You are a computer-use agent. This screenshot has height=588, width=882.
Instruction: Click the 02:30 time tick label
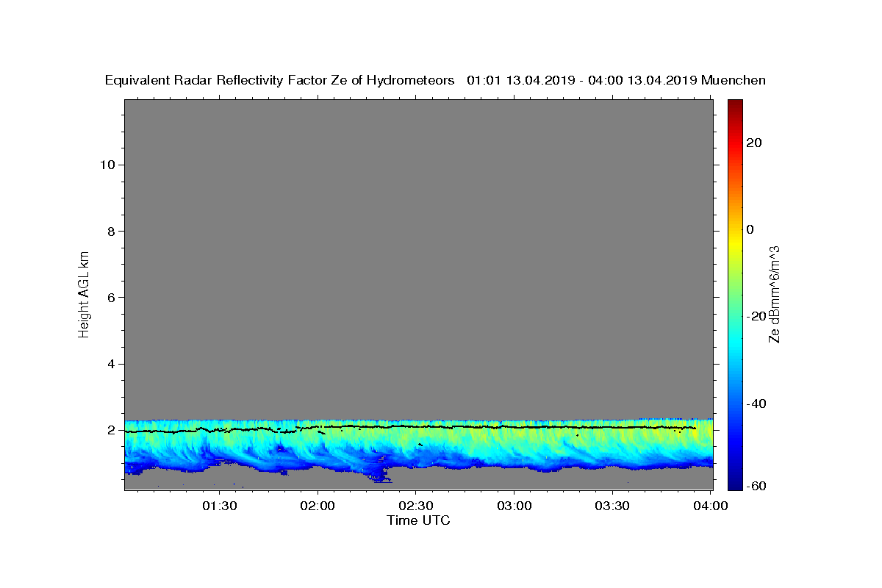coord(415,506)
